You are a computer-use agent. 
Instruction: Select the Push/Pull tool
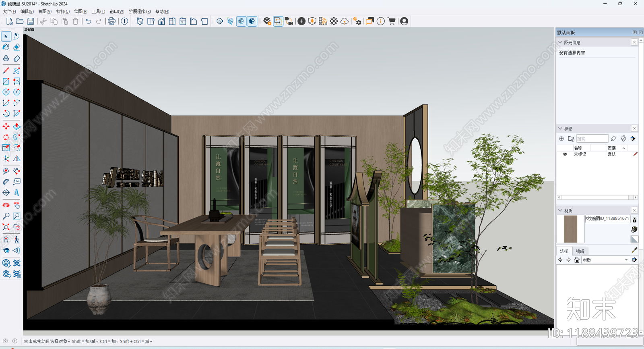coord(17,127)
